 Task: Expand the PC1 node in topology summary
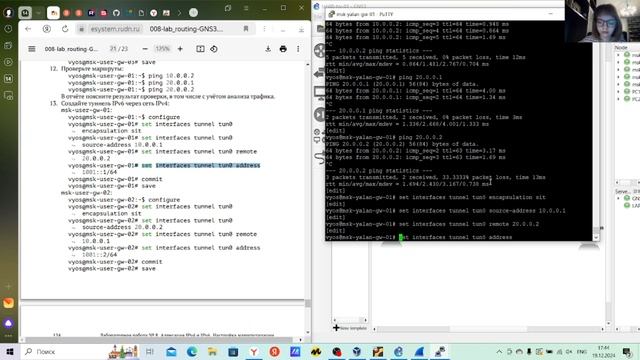point(618,91)
